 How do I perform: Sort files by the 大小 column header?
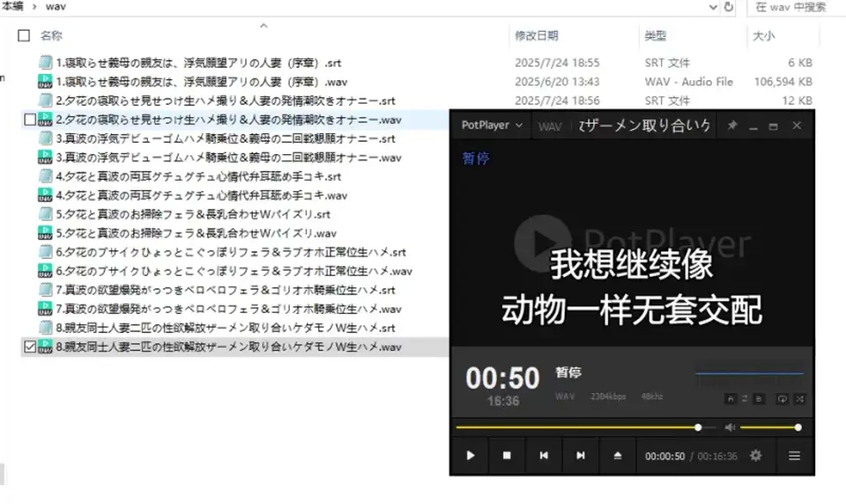point(763,35)
